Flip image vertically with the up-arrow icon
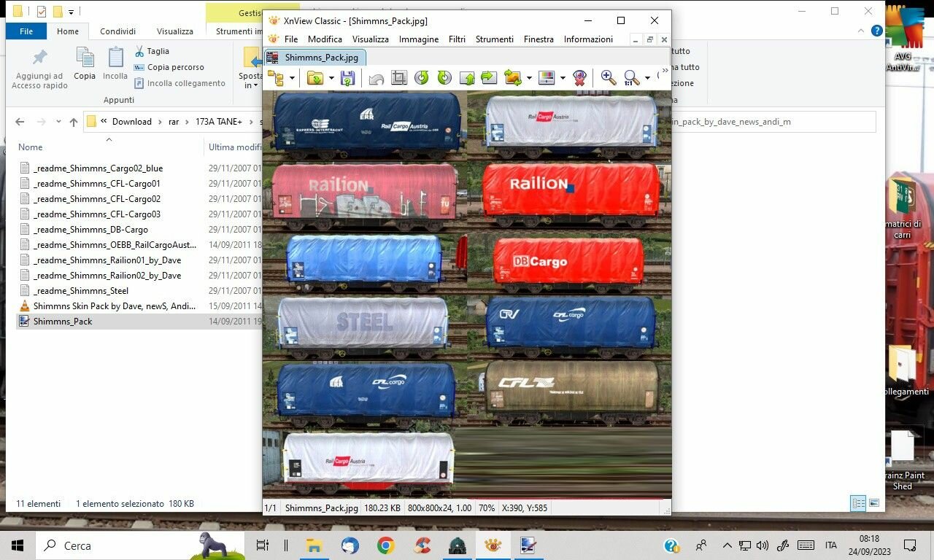Viewport: 934px width, 560px height. coord(467,78)
